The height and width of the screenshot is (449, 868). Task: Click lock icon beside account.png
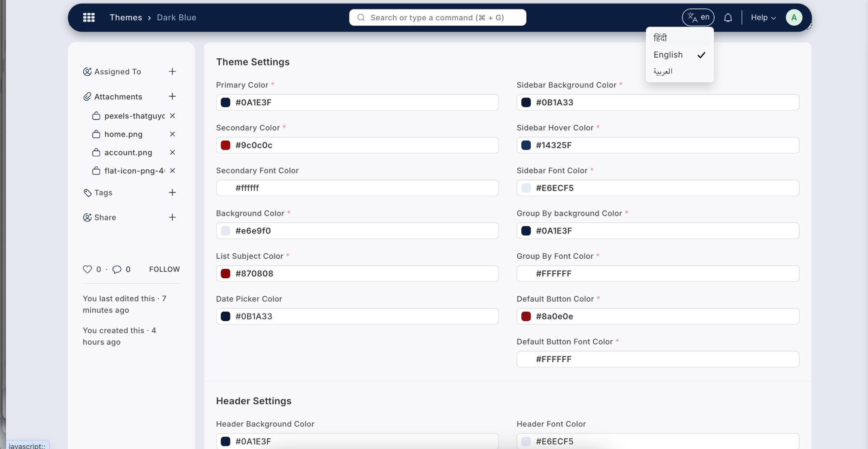pos(96,152)
